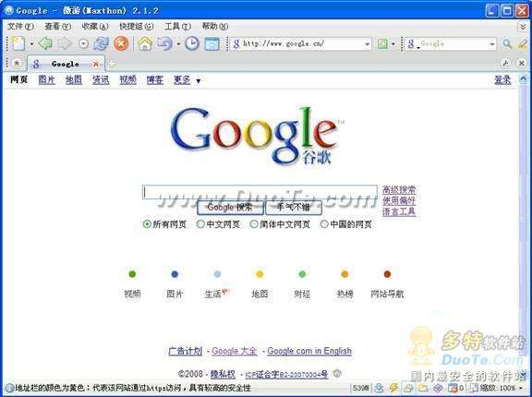The height and width of the screenshot is (397, 532).
Task: Go to the Home page icon
Action: (145, 43)
